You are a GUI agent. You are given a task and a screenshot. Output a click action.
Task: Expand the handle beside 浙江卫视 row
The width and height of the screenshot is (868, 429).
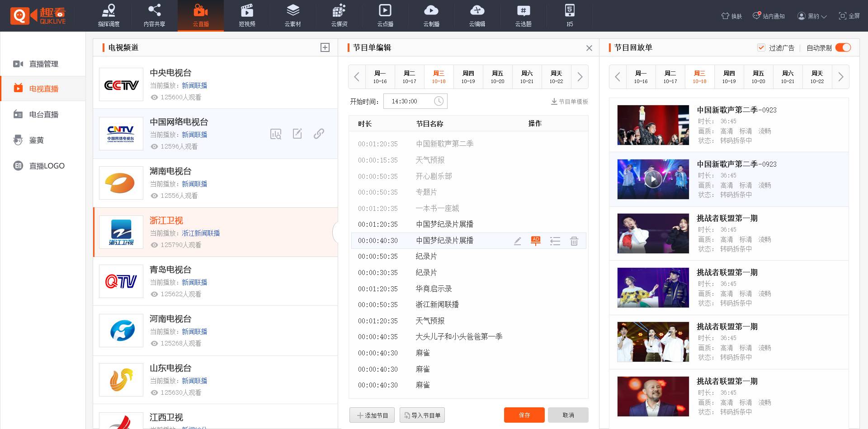[x=335, y=232]
